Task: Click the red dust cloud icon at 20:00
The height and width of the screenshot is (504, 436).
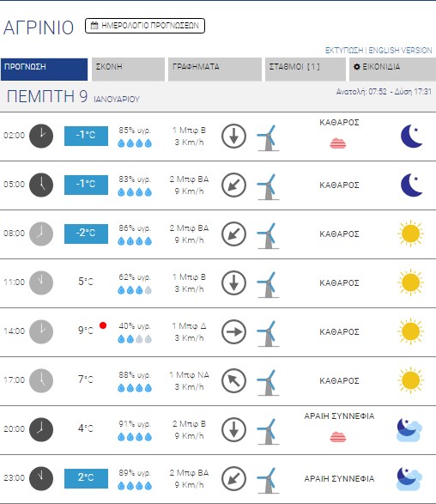Action: tap(338, 437)
